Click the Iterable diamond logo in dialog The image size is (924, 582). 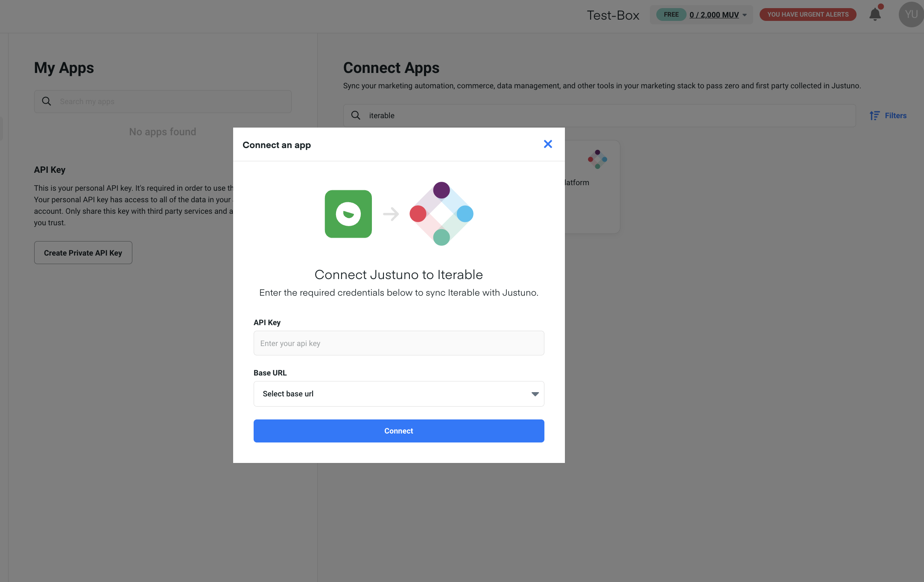click(x=441, y=214)
